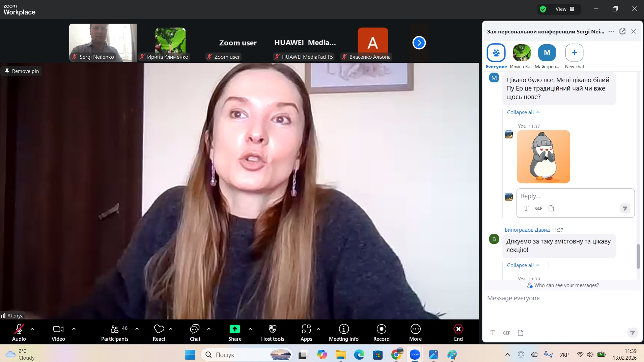Close the chat panel
Image resolution: width=644 pixels, height=362 pixels.
634,31
